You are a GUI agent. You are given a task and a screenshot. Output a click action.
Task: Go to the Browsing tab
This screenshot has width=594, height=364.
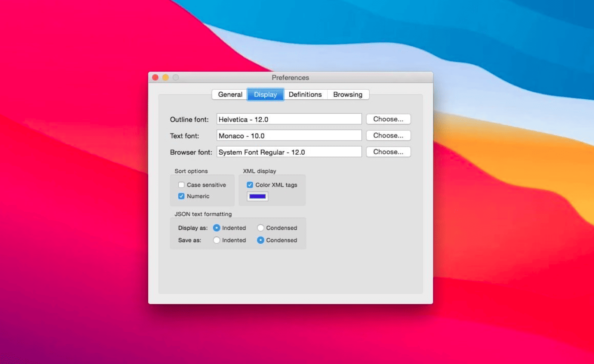point(348,95)
